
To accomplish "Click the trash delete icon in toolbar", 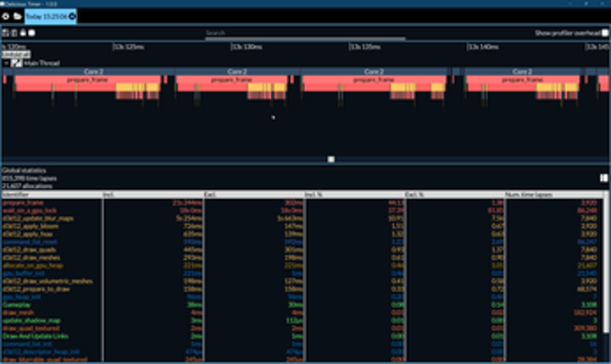I will (x=14, y=33).
